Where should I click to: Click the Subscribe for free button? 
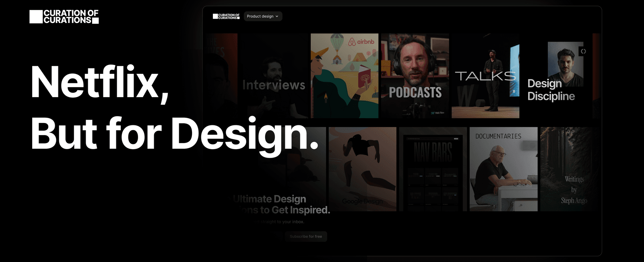(306, 237)
